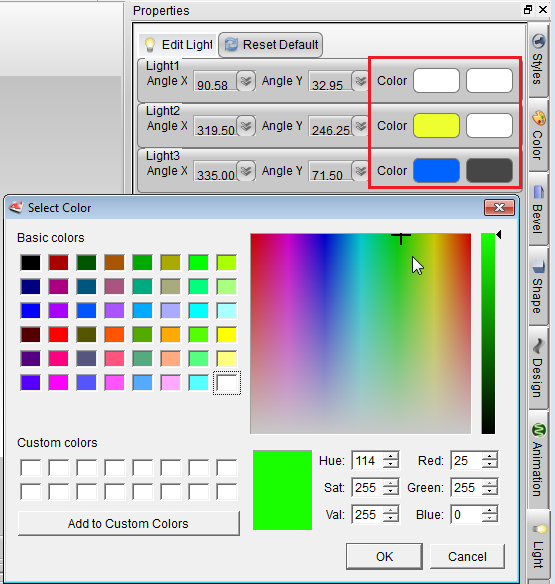Image resolution: width=555 pixels, height=584 pixels.
Task: Open the Light side tab
Action: (538, 546)
